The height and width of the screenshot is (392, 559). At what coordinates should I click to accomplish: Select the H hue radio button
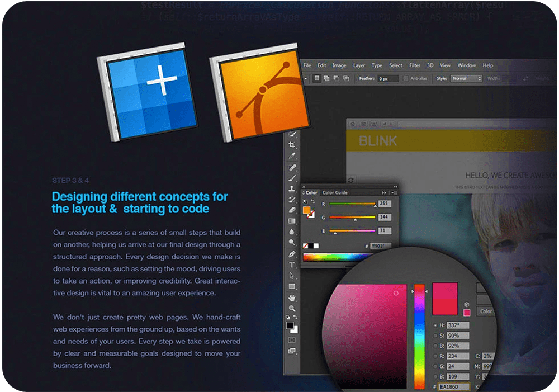click(x=436, y=325)
